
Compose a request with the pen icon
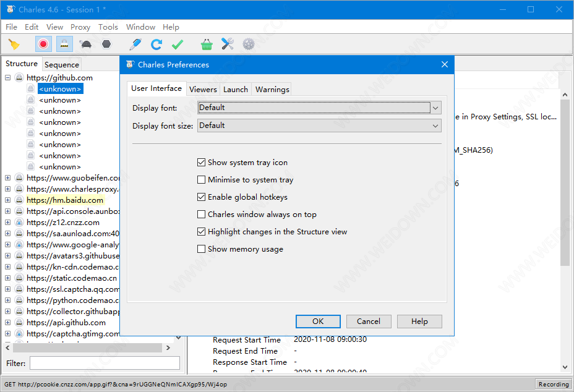(135, 45)
